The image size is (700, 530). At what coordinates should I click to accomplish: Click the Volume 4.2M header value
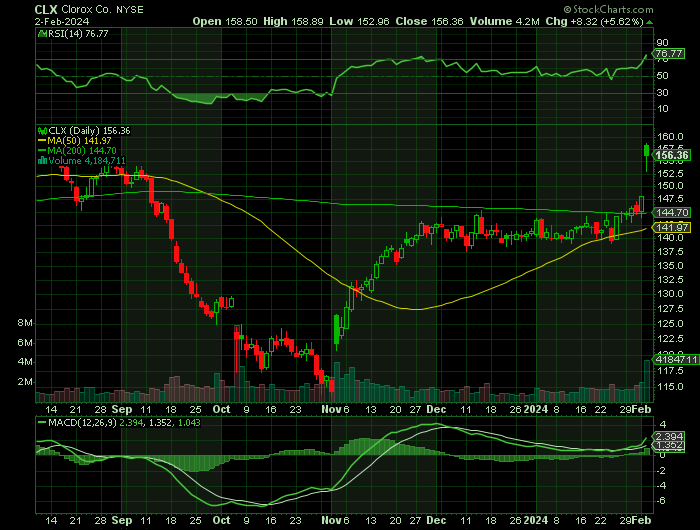(x=504, y=21)
